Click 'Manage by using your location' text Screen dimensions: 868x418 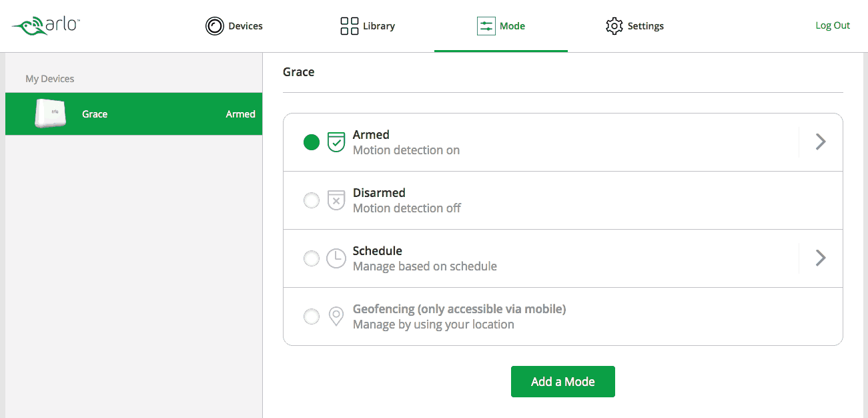434,325
